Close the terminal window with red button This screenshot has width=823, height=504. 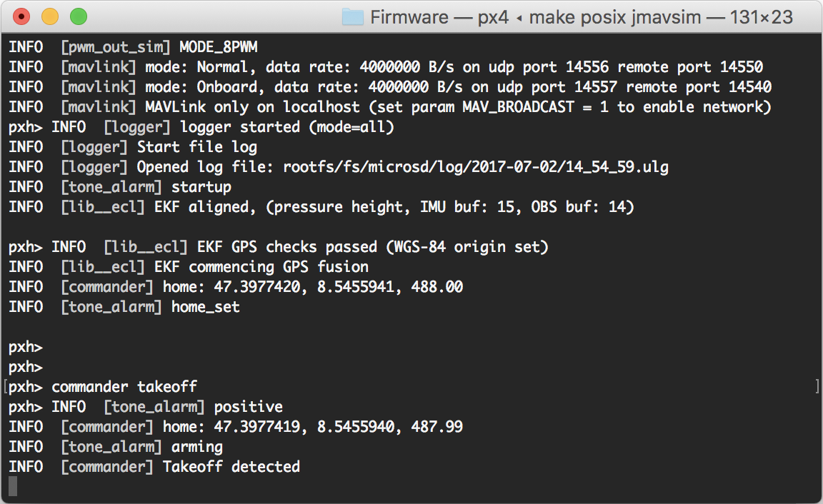(22, 16)
